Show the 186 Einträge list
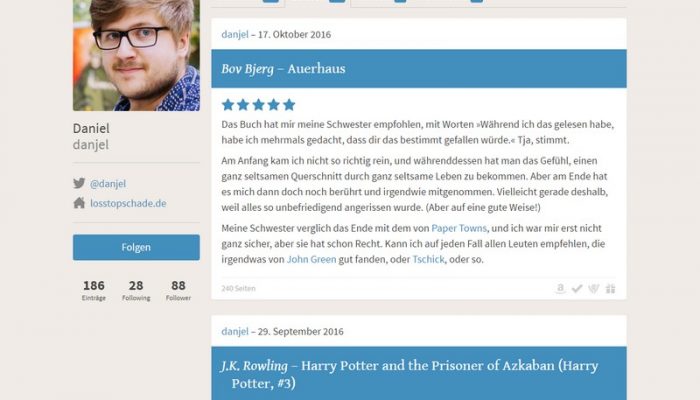700x400 pixels. point(94,290)
